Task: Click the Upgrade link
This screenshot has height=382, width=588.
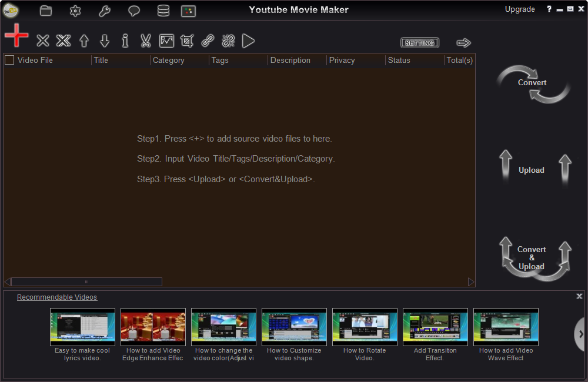Action: pyautogui.click(x=520, y=9)
